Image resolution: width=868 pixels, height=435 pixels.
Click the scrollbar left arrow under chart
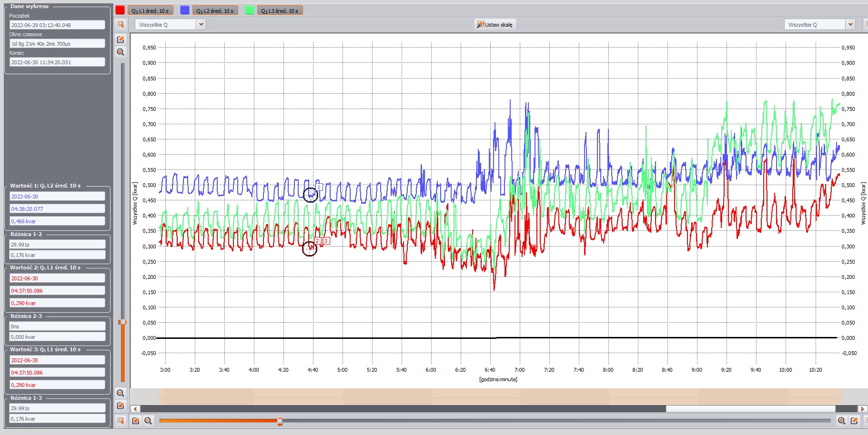point(135,409)
